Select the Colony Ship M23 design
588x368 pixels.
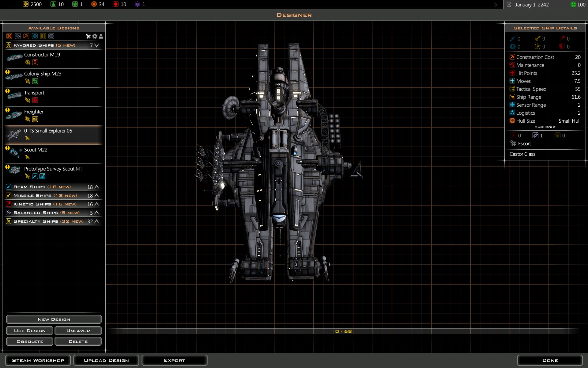point(54,78)
